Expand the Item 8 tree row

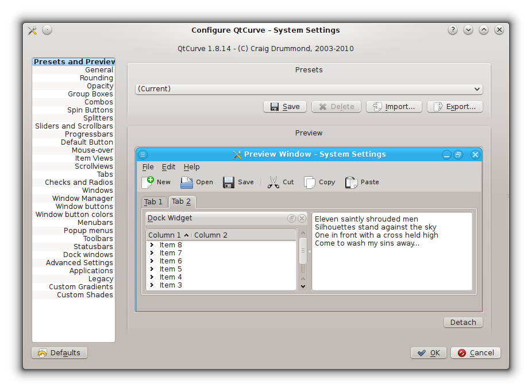point(152,245)
